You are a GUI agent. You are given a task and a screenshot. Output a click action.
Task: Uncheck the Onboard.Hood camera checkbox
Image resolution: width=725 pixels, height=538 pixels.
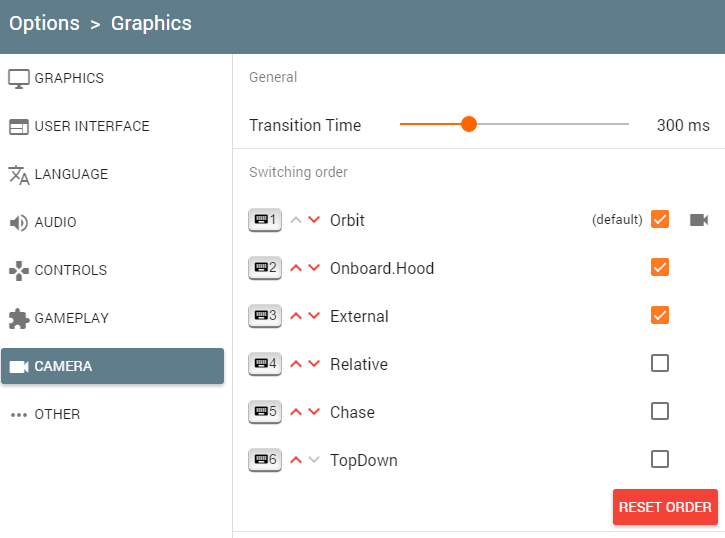660,267
